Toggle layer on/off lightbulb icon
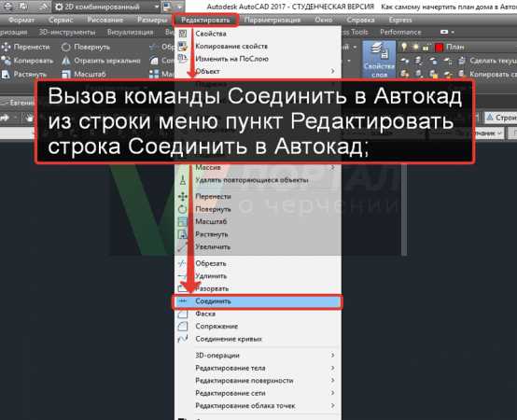The height and width of the screenshot is (420, 517). 404,48
